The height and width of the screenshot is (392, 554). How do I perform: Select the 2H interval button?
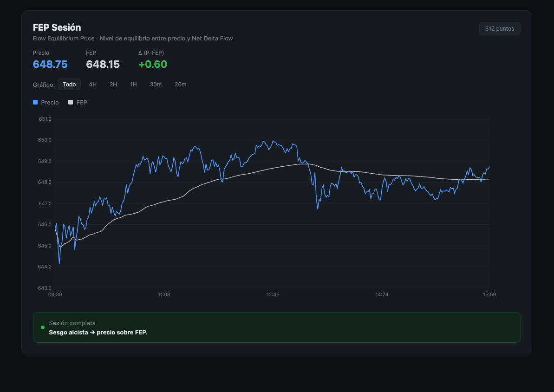113,85
